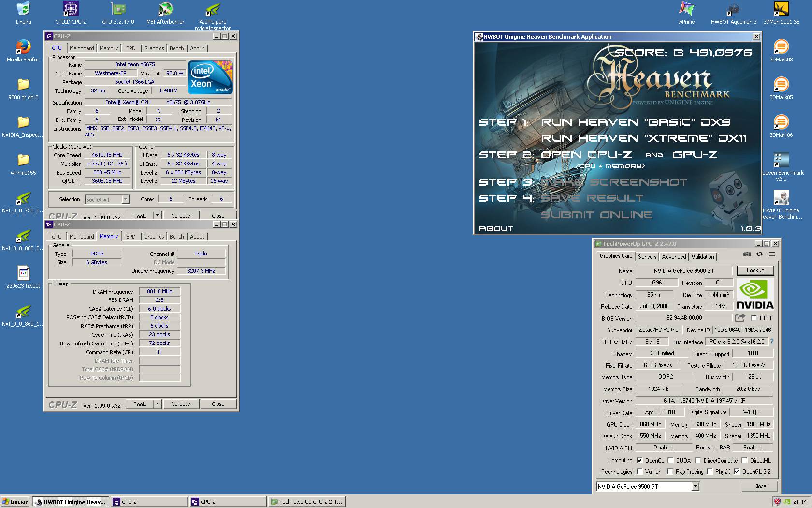812x508 pixels.
Task: Click Close button in GPU-Z window
Action: tap(759, 486)
